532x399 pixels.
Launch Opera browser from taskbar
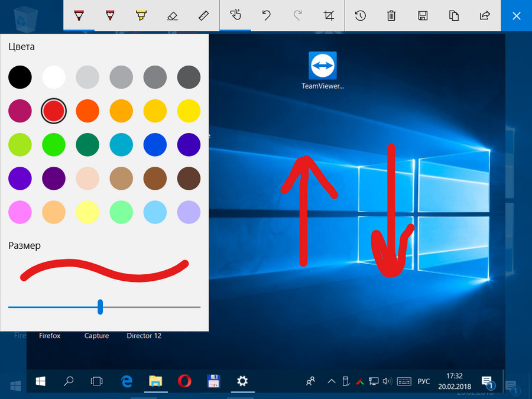point(184,381)
